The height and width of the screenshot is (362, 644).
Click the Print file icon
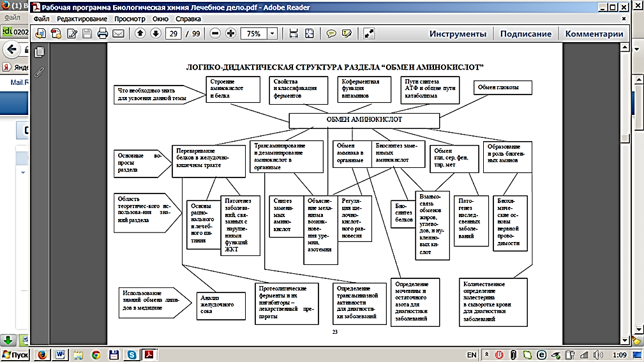tap(102, 34)
